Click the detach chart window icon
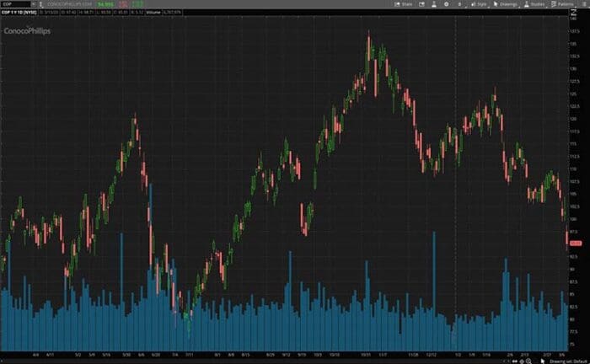 coord(421,4)
